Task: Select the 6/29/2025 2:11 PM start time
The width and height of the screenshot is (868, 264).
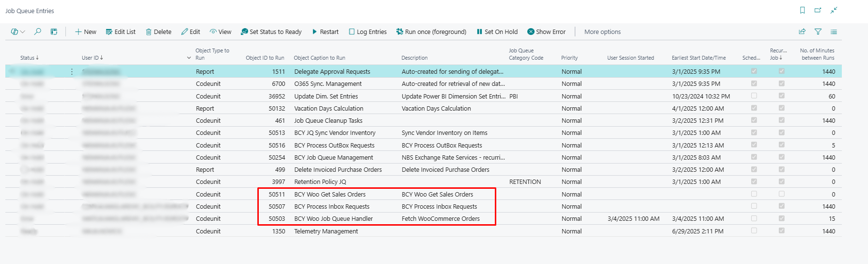Action: click(x=697, y=231)
